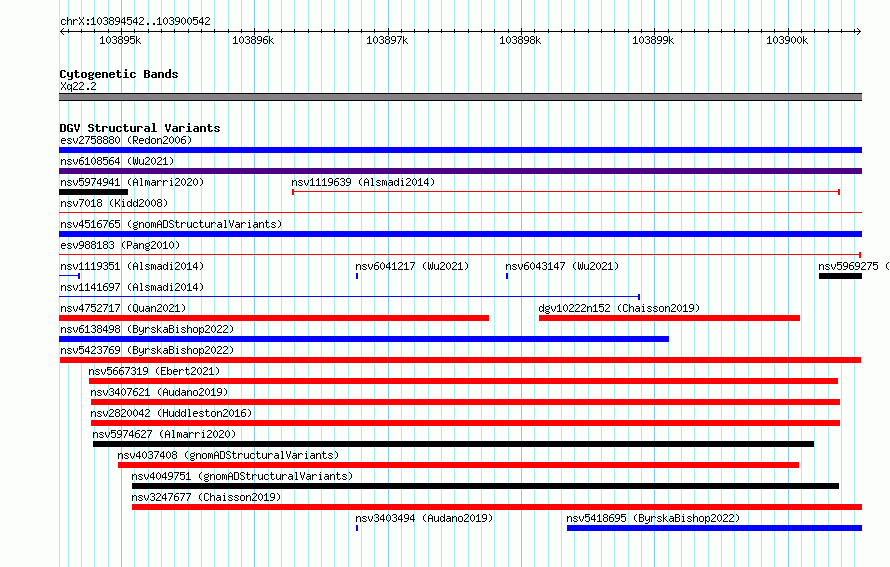
Task: Click nsv3403494 (Audano2019) label
Action: click(x=424, y=518)
